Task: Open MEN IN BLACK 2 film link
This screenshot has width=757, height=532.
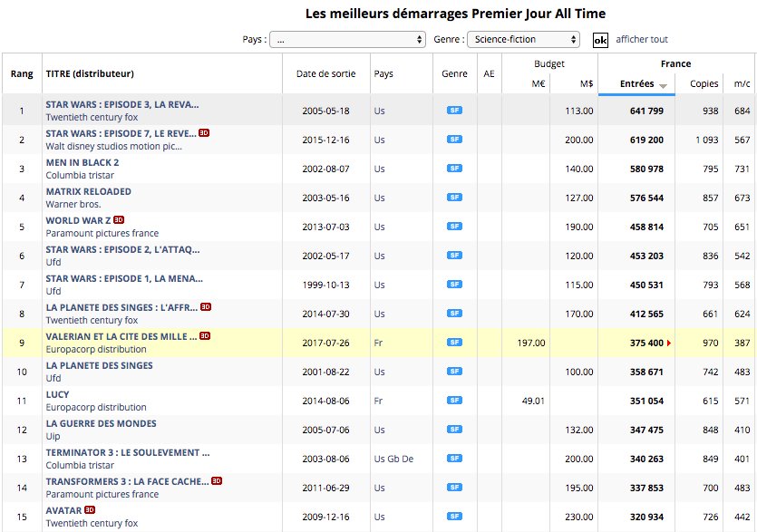Action: click(82, 162)
